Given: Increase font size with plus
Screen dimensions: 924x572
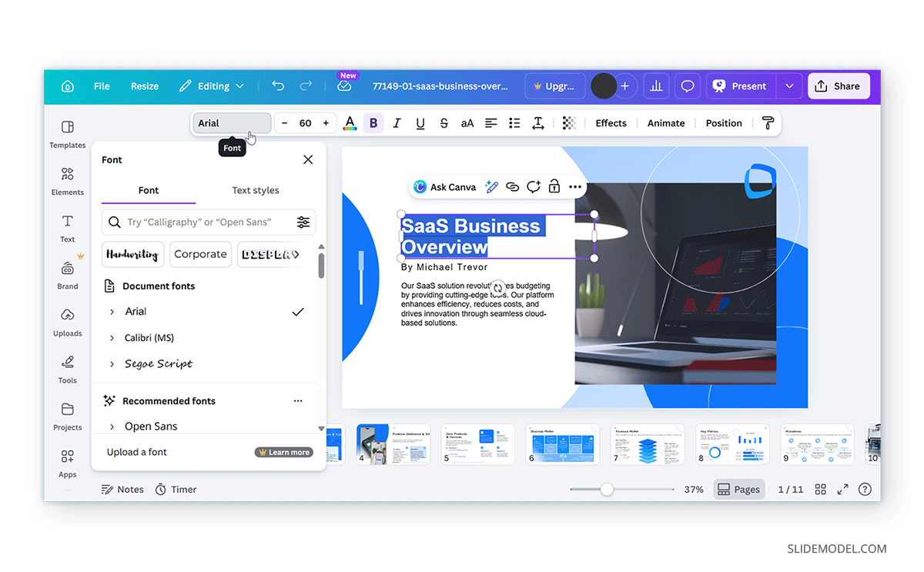Looking at the screenshot, I should point(326,123).
